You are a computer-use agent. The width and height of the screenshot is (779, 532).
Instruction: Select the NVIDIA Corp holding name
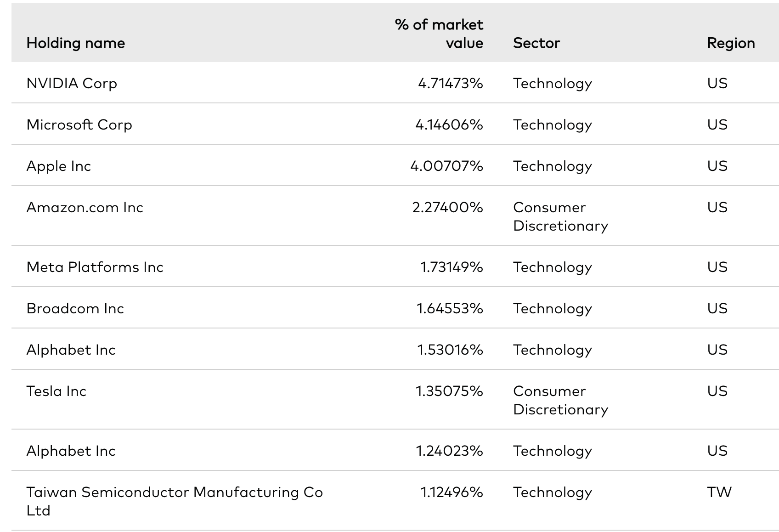pos(72,84)
